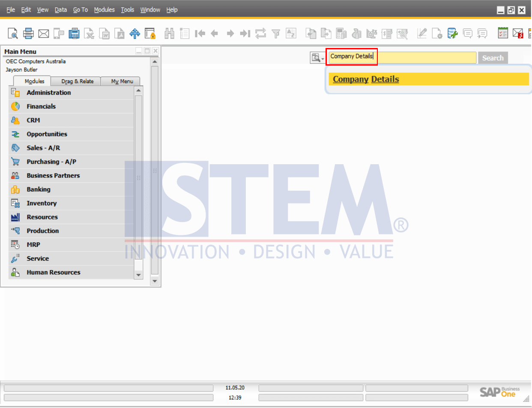Open the Production module
This screenshot has width=532, height=408.
tap(71, 231)
